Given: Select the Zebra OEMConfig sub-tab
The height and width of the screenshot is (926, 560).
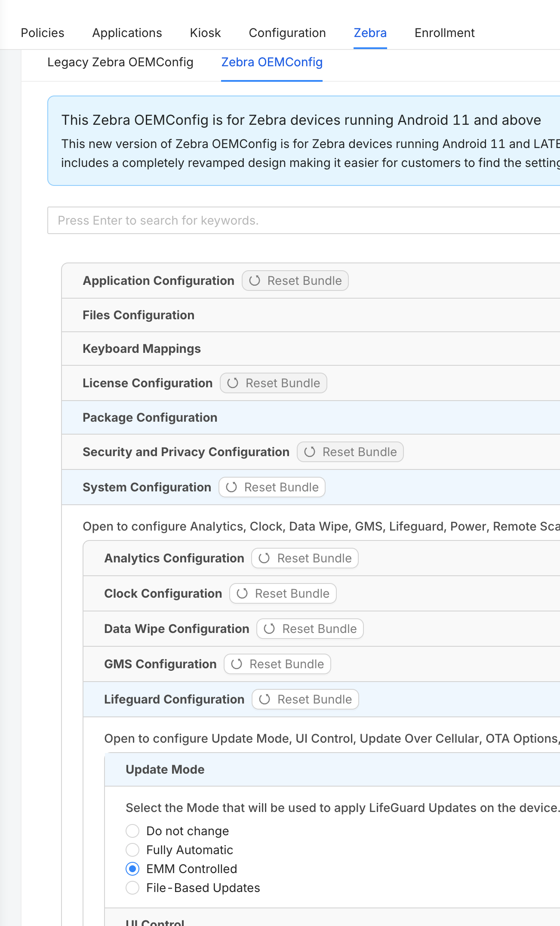Looking at the screenshot, I should [x=272, y=62].
